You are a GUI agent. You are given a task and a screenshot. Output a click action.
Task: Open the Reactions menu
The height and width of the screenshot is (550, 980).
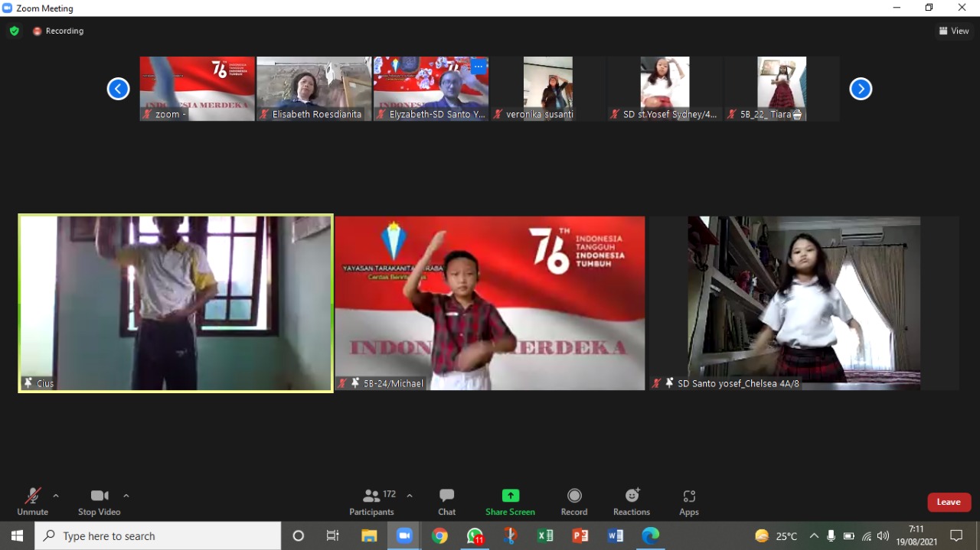[632, 501]
